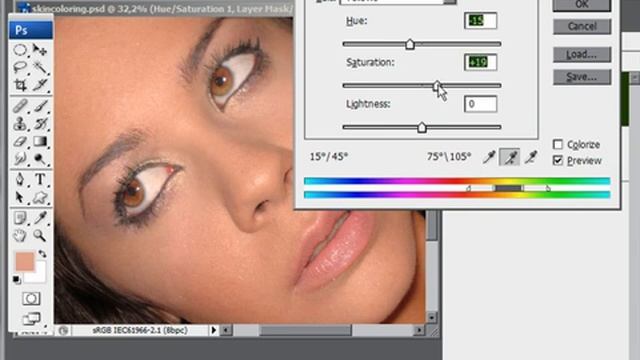
Task: Click the Save... button
Action: coord(582,77)
